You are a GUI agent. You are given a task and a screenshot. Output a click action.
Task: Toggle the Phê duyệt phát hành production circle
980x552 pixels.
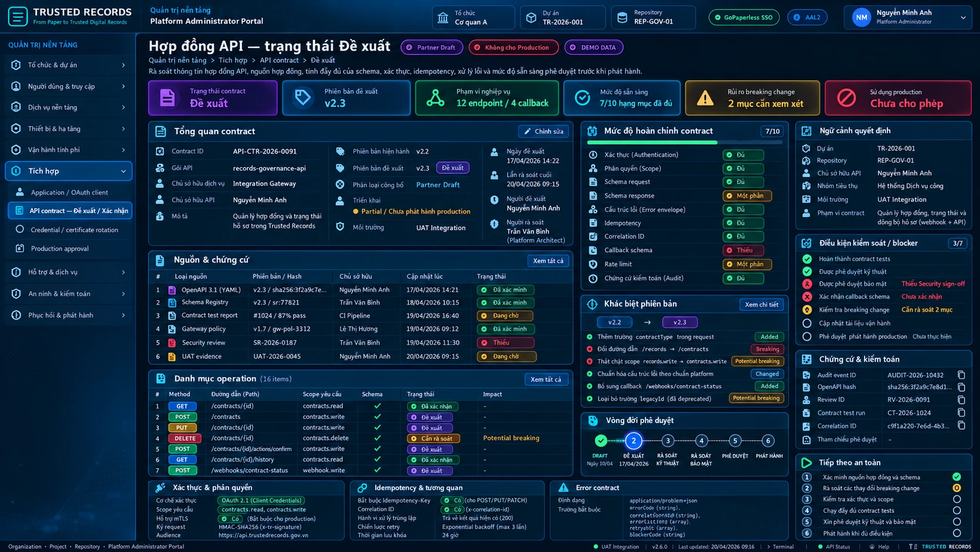pyautogui.click(x=807, y=337)
